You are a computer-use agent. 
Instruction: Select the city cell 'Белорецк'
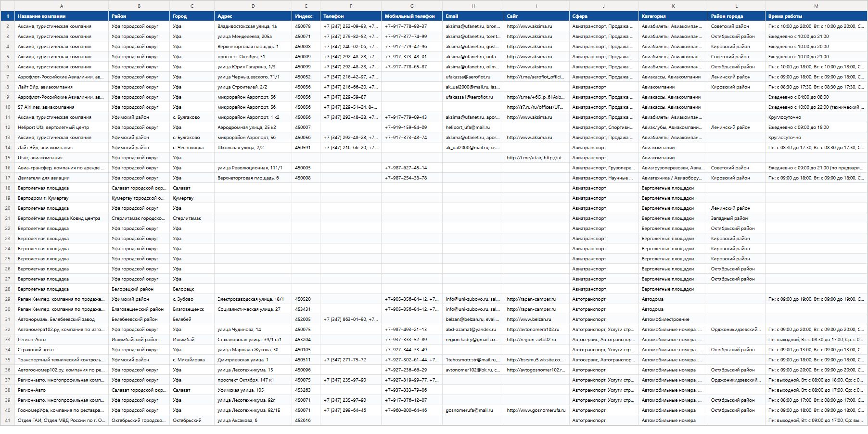pos(192,289)
